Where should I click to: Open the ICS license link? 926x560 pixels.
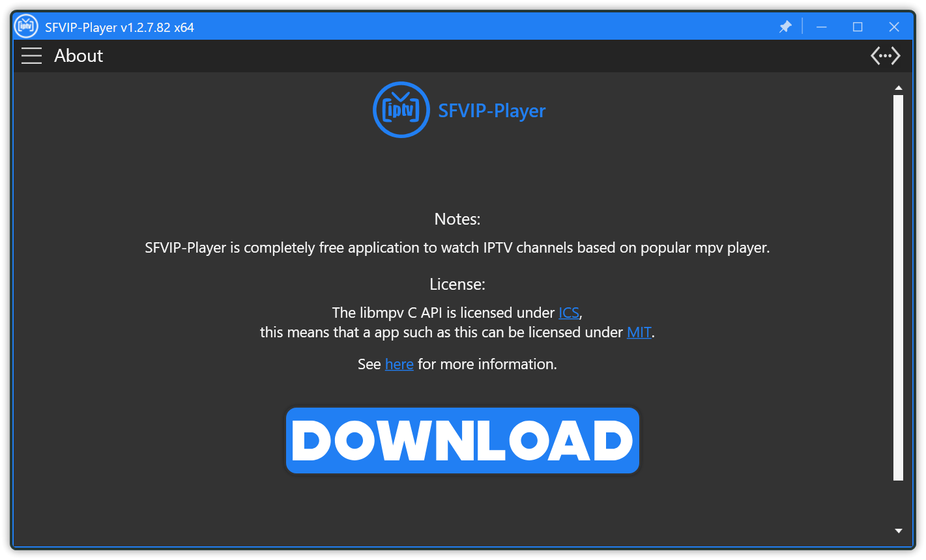[569, 313]
